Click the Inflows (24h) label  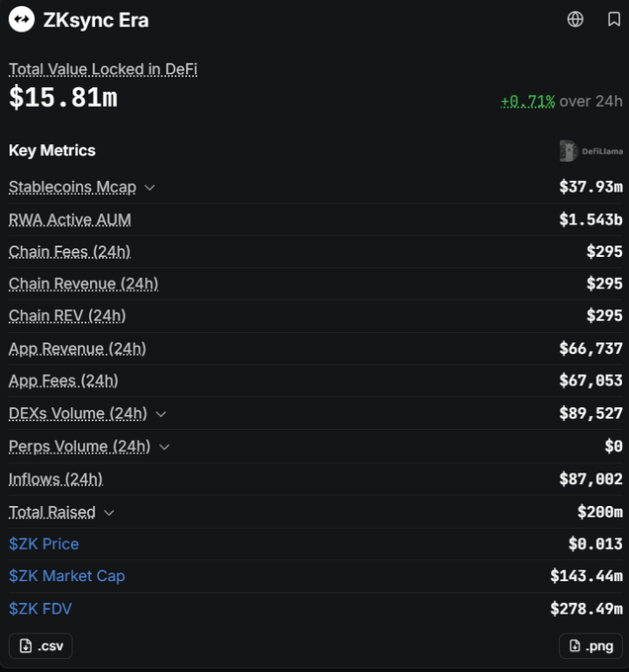(x=55, y=479)
